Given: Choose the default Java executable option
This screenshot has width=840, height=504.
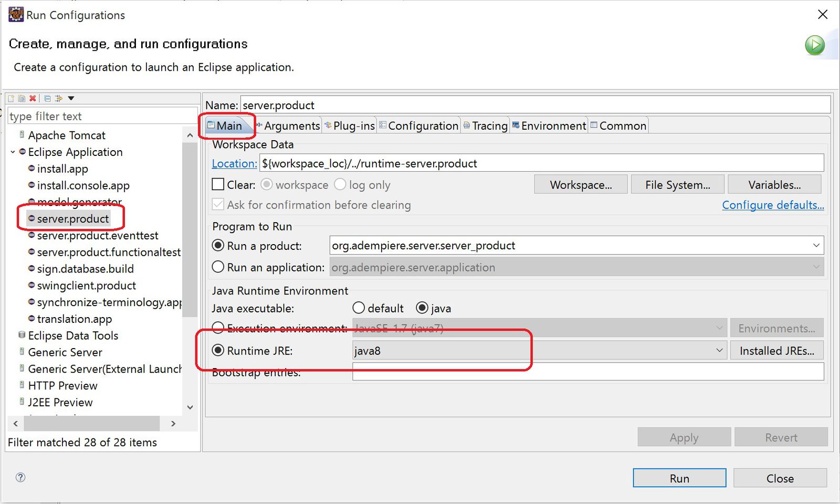Looking at the screenshot, I should (x=359, y=308).
